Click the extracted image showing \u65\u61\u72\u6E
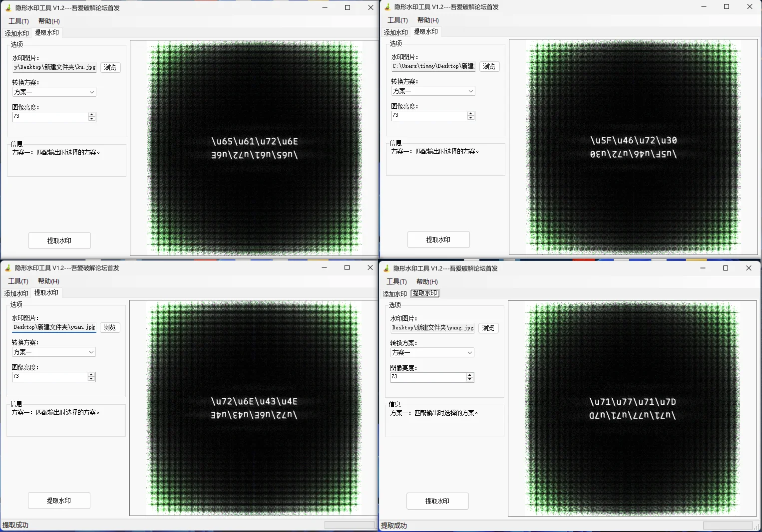Image resolution: width=762 pixels, height=532 pixels. coord(254,148)
